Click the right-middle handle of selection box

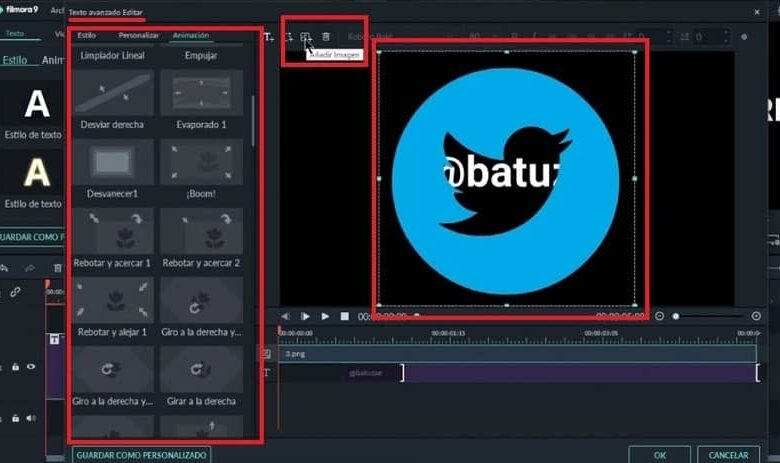(634, 178)
